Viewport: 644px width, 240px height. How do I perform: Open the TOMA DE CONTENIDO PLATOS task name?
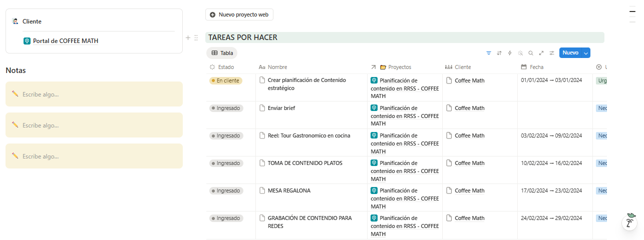click(x=304, y=163)
